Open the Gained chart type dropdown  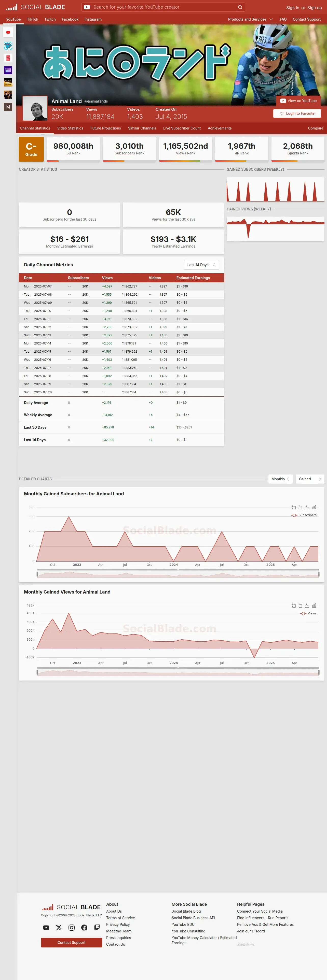coord(310,479)
